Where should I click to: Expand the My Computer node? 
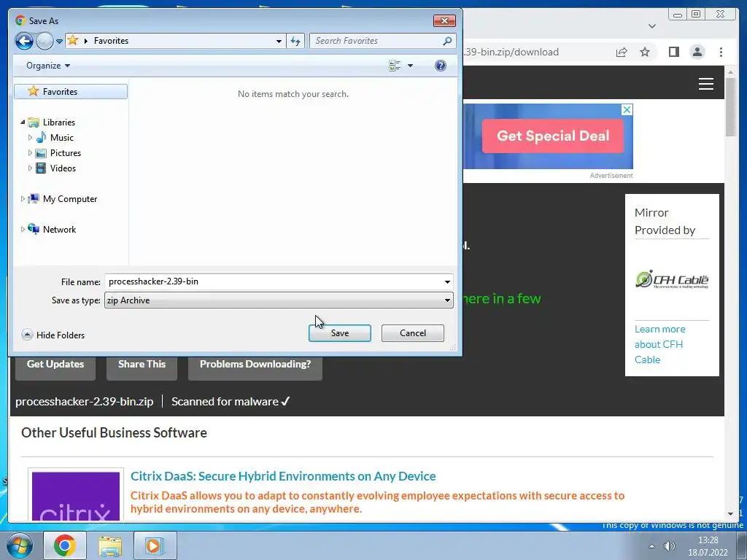tap(23, 199)
